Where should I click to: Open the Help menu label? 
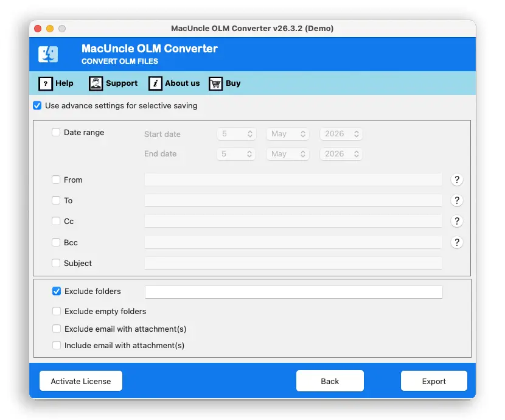(64, 83)
